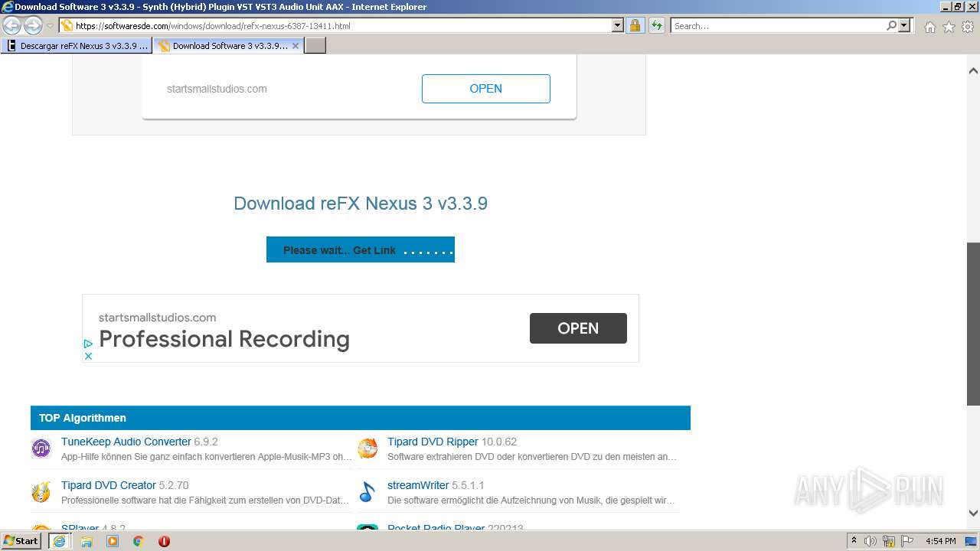Click the TOP Algorithmen section header
Image resolution: width=980 pixels, height=551 pixels.
tap(361, 418)
